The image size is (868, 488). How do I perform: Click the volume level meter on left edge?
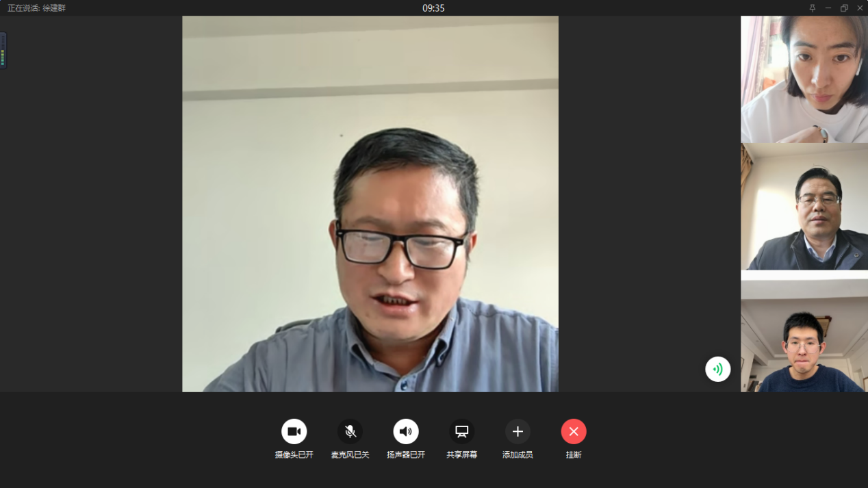tap(3, 51)
